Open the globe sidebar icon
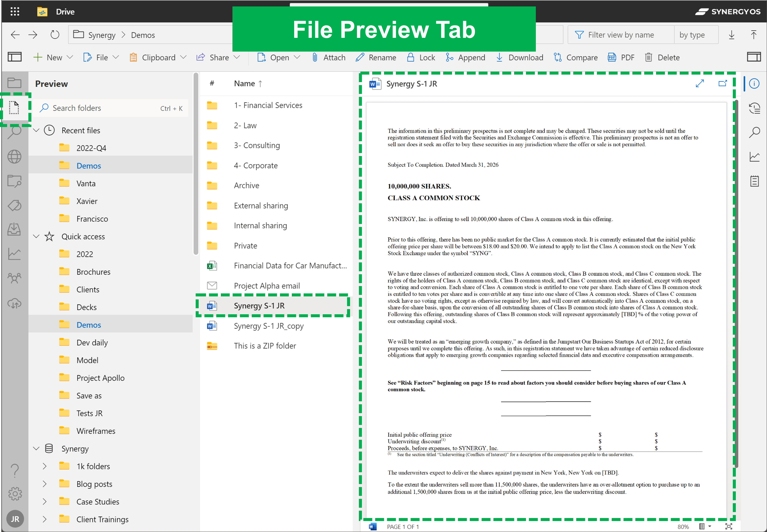Screen dimensions: 767x532 coord(14,157)
